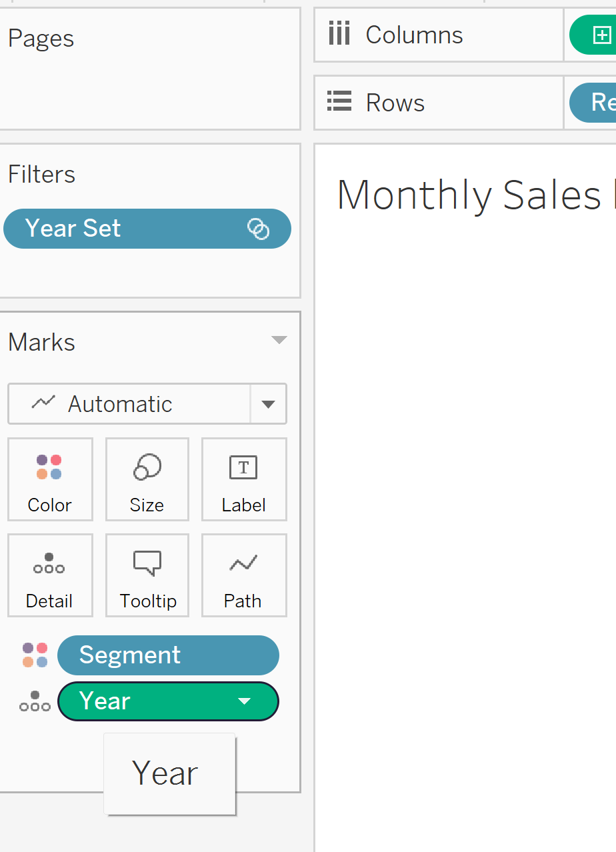Open the Size mark card
Image resolution: width=616 pixels, height=852 pixels.
coord(147,479)
